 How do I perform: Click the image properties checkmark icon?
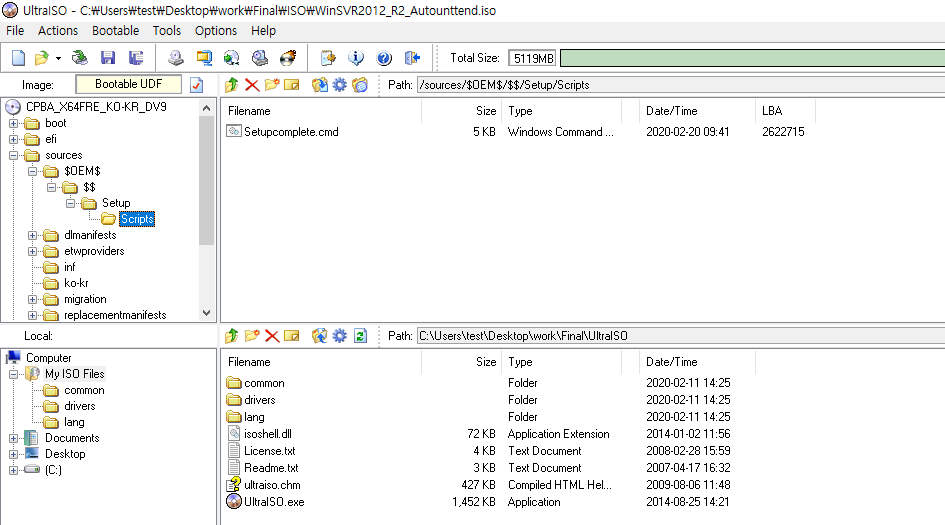click(196, 85)
